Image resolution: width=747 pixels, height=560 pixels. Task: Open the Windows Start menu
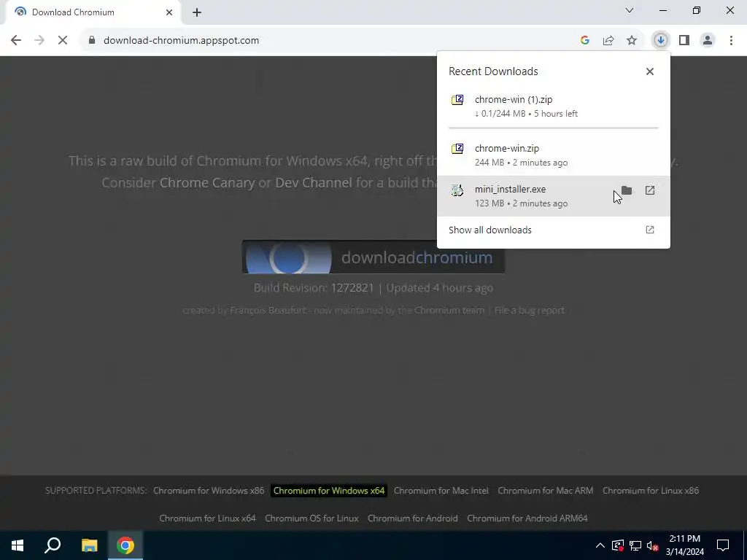coord(18,545)
